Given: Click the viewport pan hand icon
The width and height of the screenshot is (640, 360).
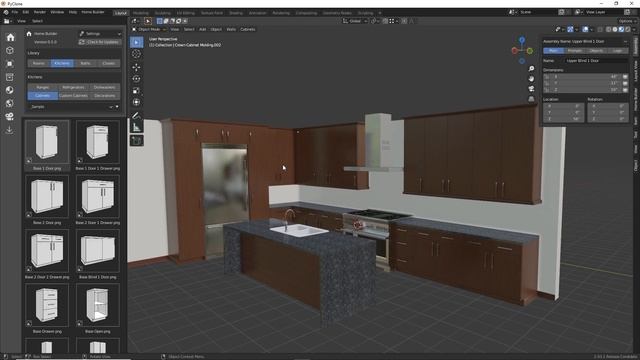Looking at the screenshot, I should pos(531,78).
